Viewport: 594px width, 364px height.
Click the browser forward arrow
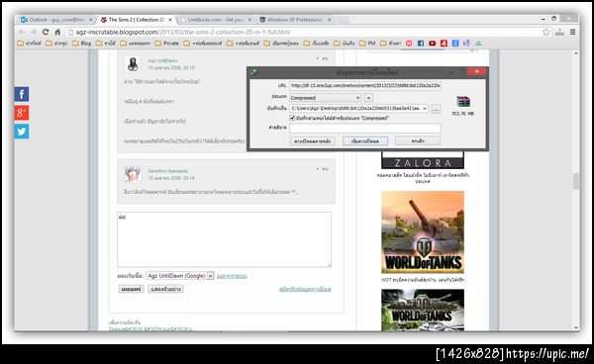[34, 33]
